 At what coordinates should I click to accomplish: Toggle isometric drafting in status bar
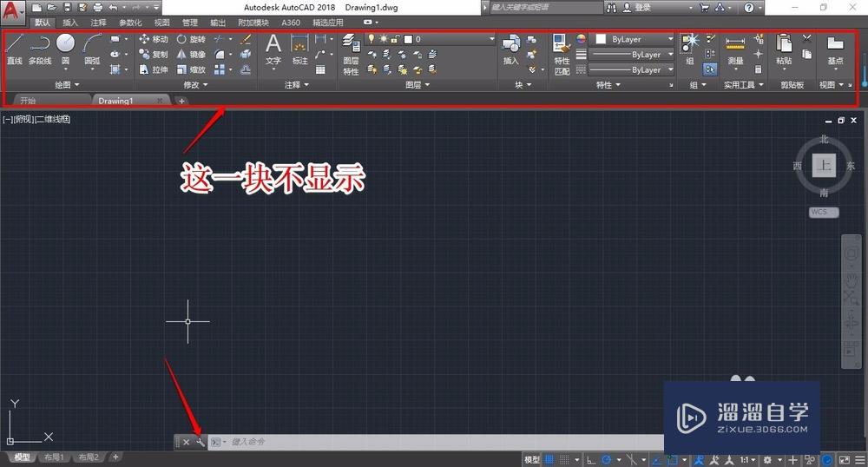[632, 460]
